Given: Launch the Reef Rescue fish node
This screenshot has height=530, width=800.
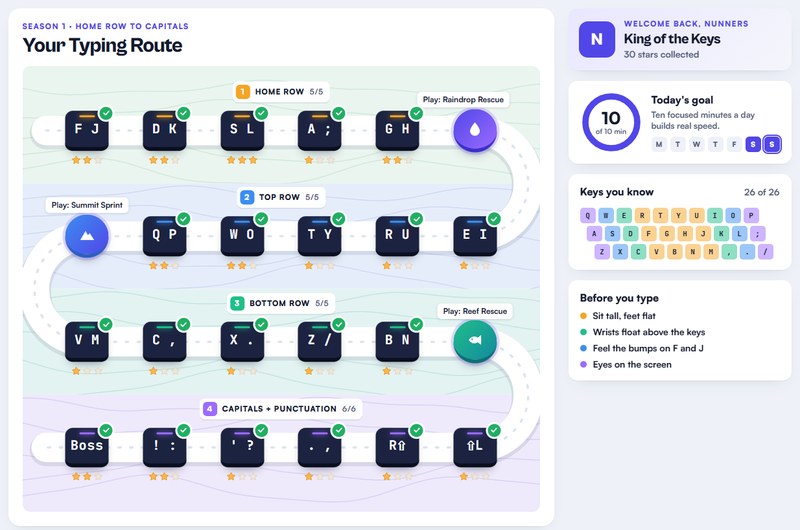Looking at the screenshot, I should coord(475,341).
